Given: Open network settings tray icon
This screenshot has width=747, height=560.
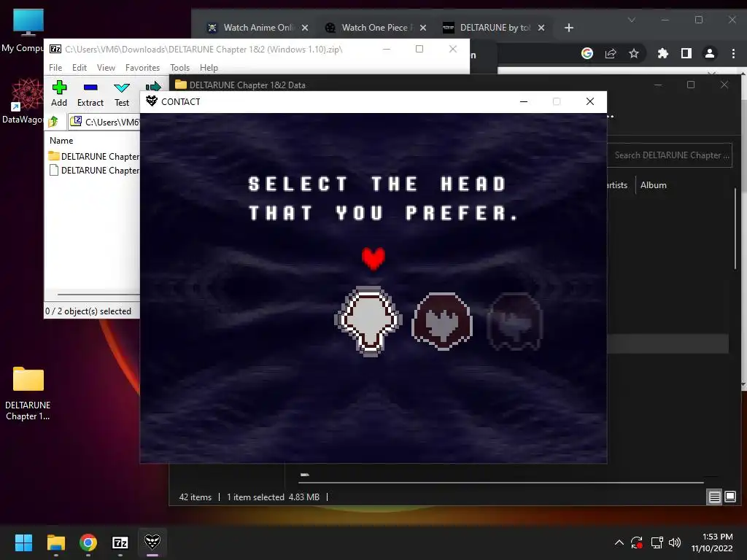Looking at the screenshot, I should 657,542.
